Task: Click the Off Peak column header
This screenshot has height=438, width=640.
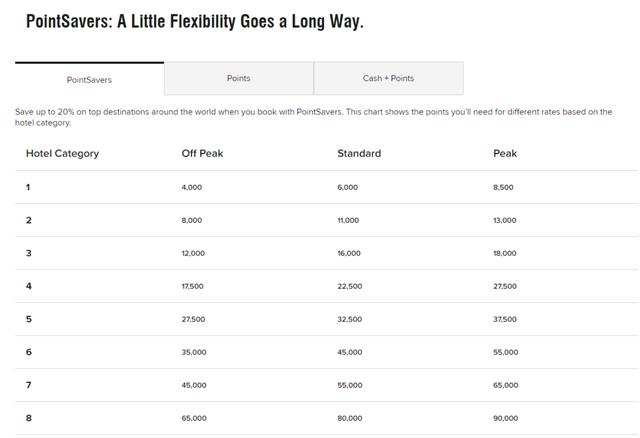Action: click(202, 153)
